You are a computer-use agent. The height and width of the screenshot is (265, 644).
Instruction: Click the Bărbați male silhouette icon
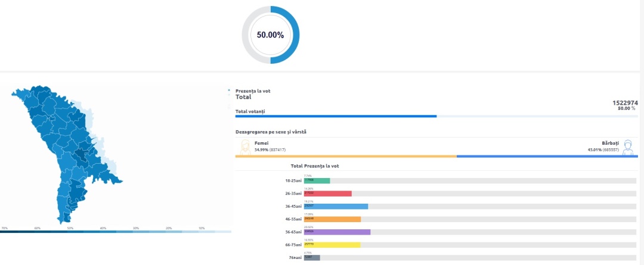click(x=627, y=146)
